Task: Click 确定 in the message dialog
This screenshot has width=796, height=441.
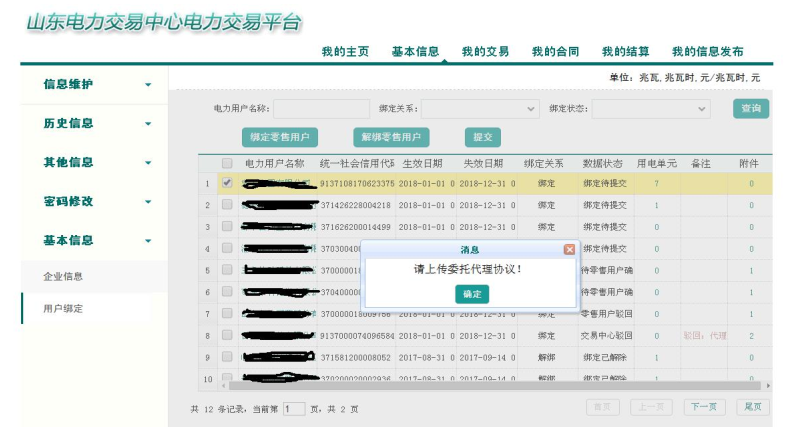Action: (x=472, y=294)
